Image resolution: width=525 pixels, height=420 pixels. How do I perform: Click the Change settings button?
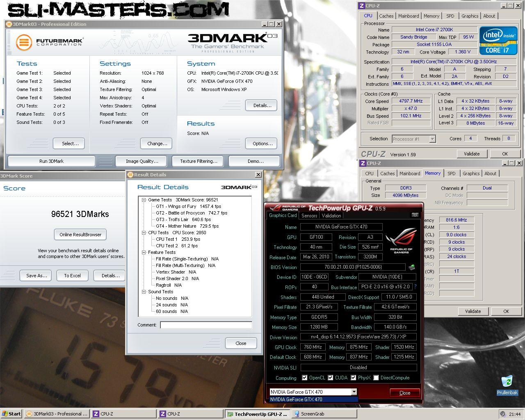point(157,144)
